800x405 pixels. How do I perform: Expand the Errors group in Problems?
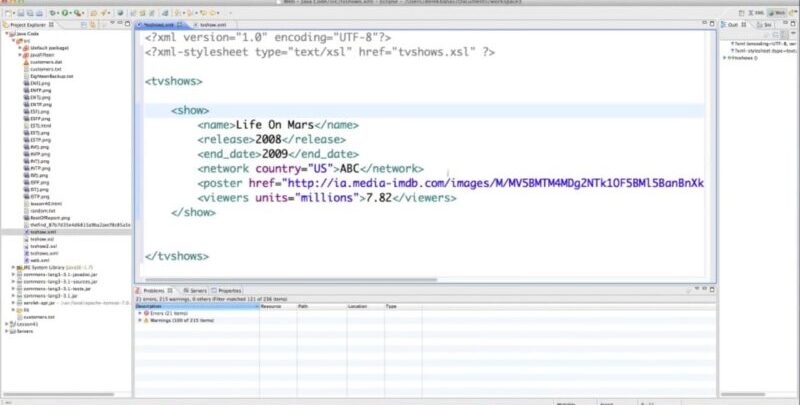point(140,313)
